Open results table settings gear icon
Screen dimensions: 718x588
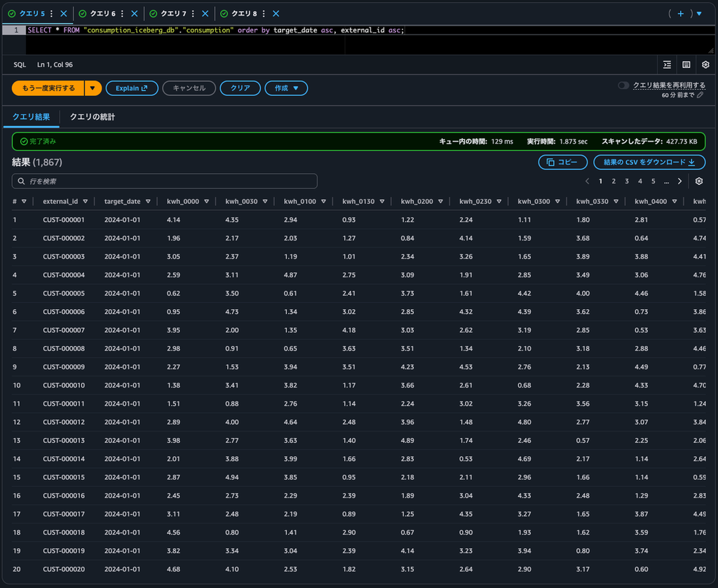(699, 182)
